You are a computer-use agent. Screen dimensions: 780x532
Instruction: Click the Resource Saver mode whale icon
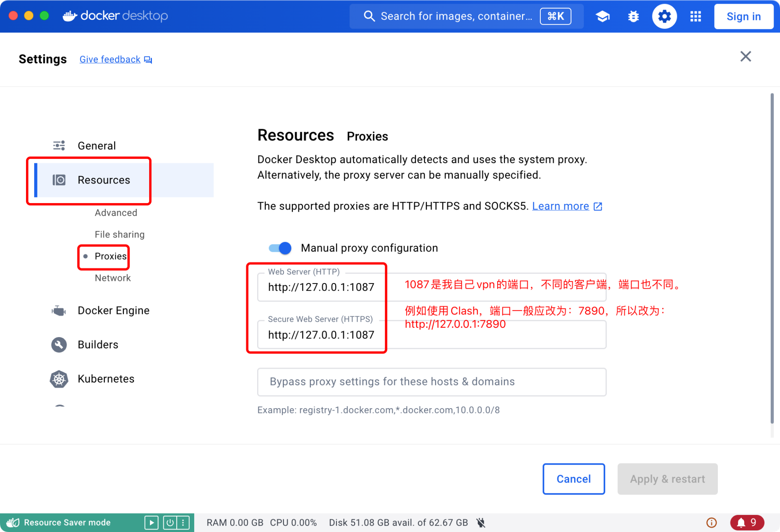13,522
